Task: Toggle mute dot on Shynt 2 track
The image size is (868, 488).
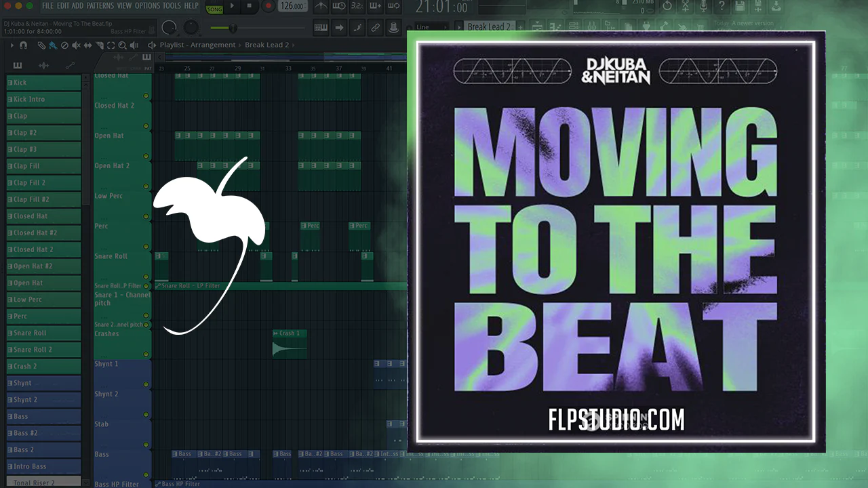Action: click(146, 415)
